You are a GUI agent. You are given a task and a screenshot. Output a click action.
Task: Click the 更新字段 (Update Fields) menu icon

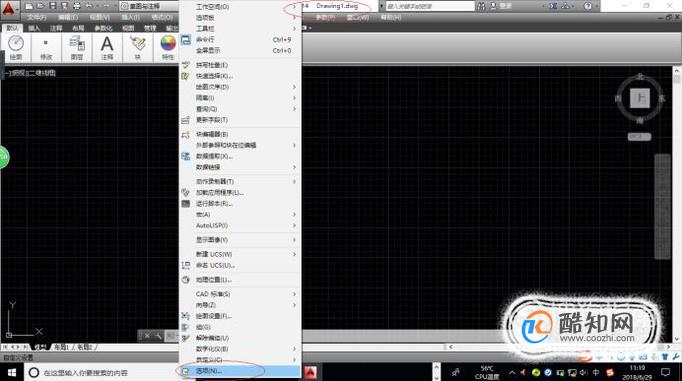[x=186, y=120]
